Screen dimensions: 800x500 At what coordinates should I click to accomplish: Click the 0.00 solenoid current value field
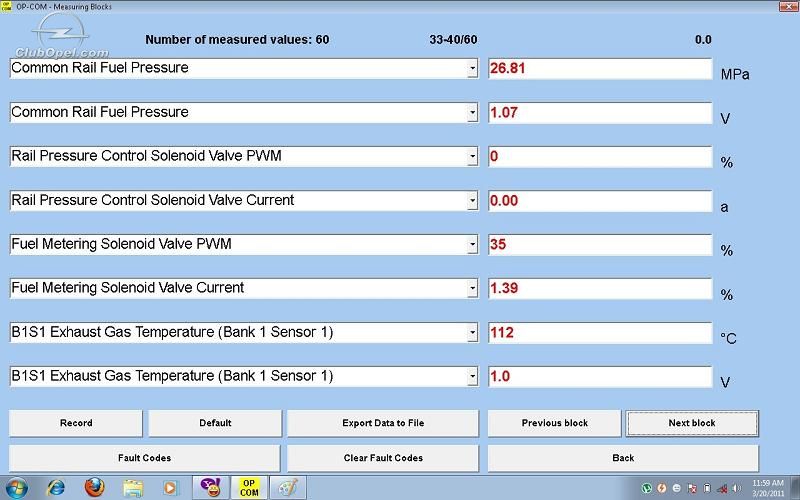point(600,201)
